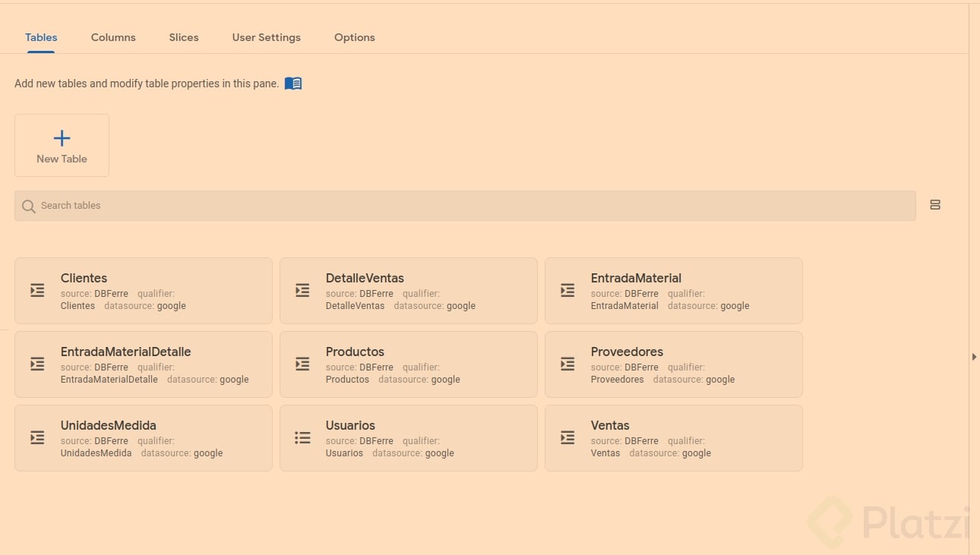Select the Tables tab
Viewport: 980px width, 555px height.
41,37
